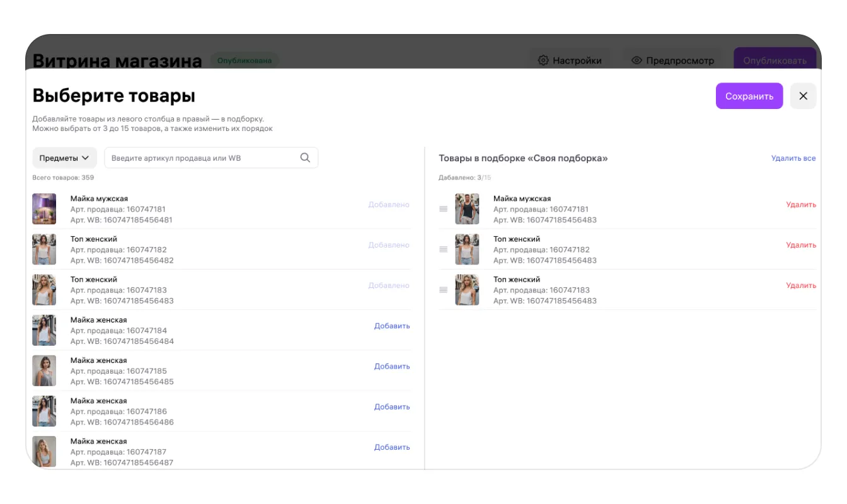The width and height of the screenshot is (847, 504).
Task: Open the Предметы dropdown filter
Action: click(x=64, y=158)
